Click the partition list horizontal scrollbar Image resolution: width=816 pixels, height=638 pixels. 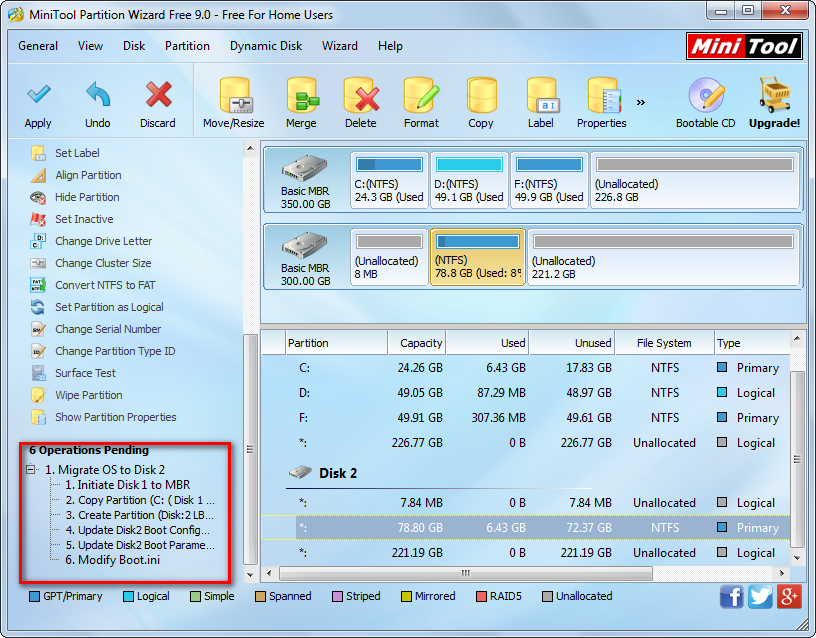click(x=466, y=573)
